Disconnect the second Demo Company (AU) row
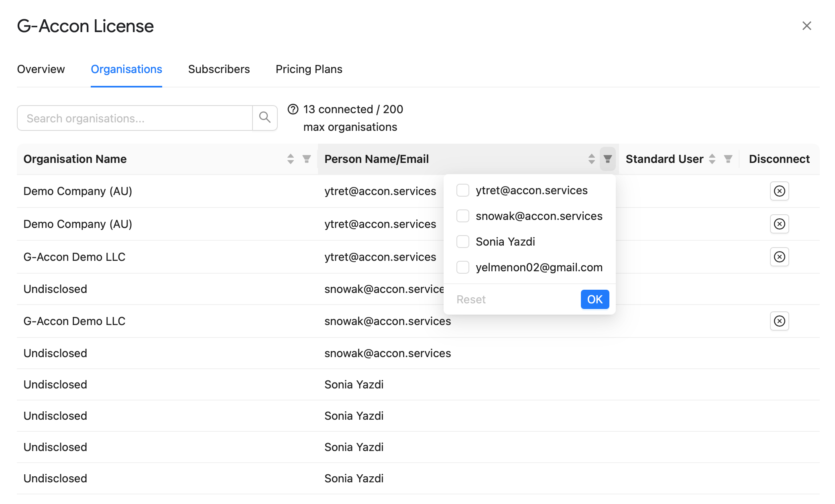 click(780, 224)
